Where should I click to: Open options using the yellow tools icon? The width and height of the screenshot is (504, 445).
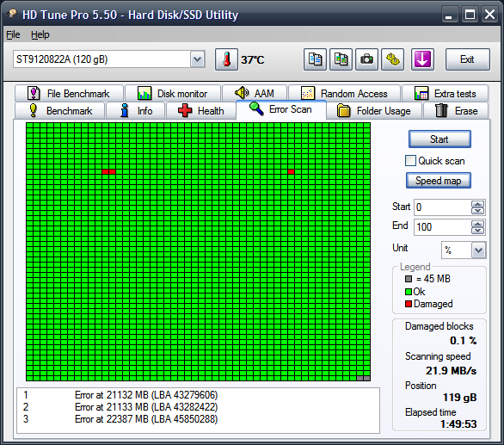click(392, 59)
